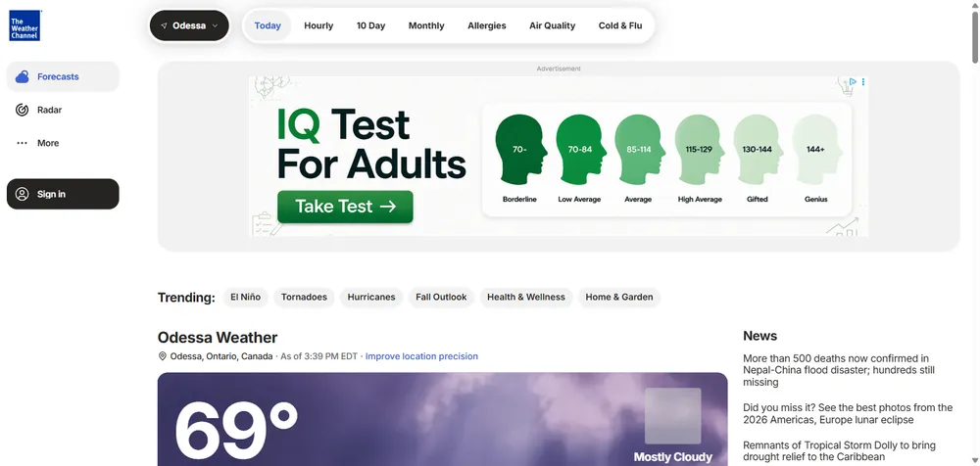
Task: Click the As of 3:39 PM EDT timestamp
Action: (318, 356)
